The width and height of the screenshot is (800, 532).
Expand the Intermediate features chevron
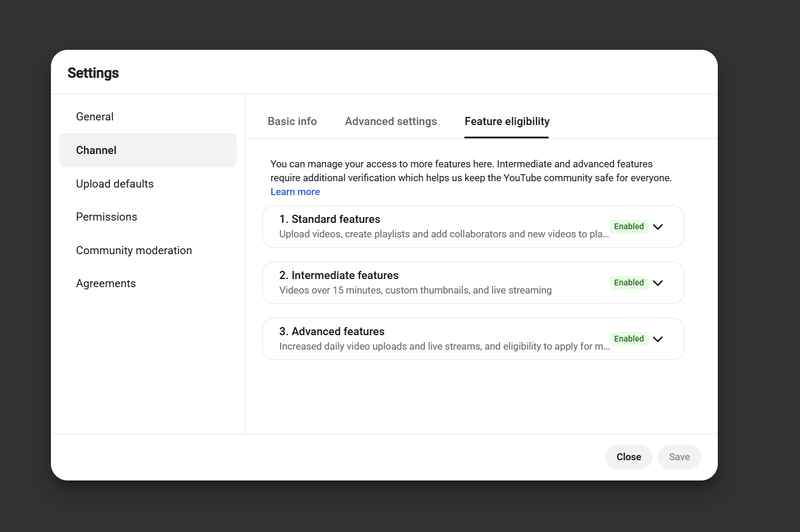pos(658,283)
